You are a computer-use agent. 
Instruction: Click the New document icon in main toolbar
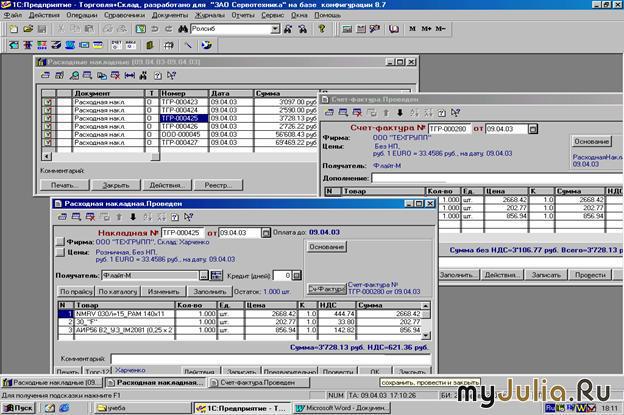pyautogui.click(x=14, y=29)
